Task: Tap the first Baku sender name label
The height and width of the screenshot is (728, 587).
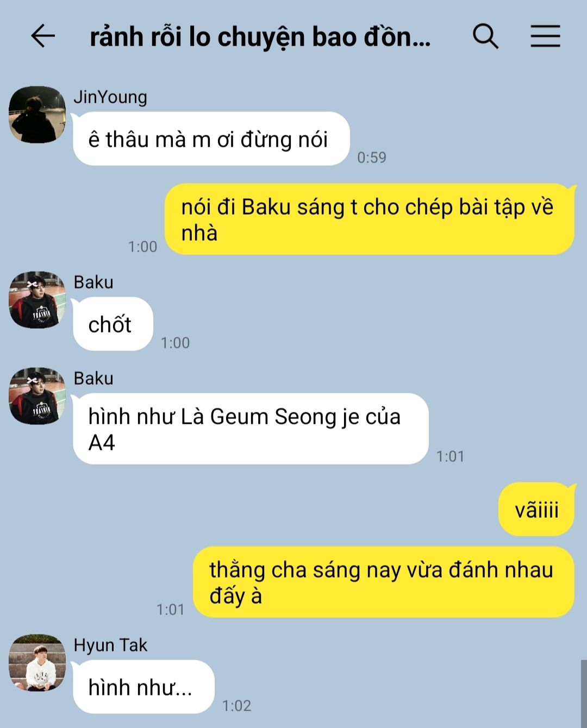Action: (x=93, y=282)
